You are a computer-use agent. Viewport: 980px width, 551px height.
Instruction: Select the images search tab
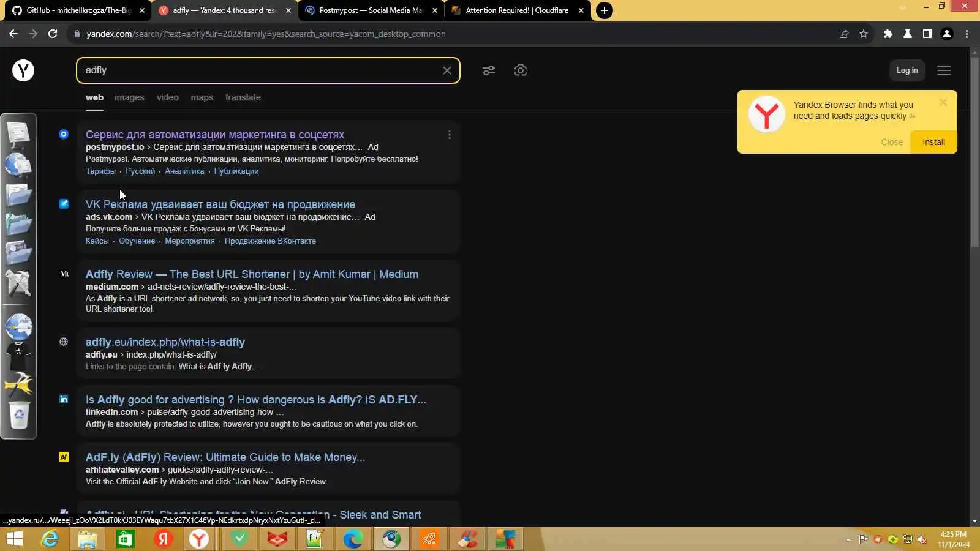[129, 97]
